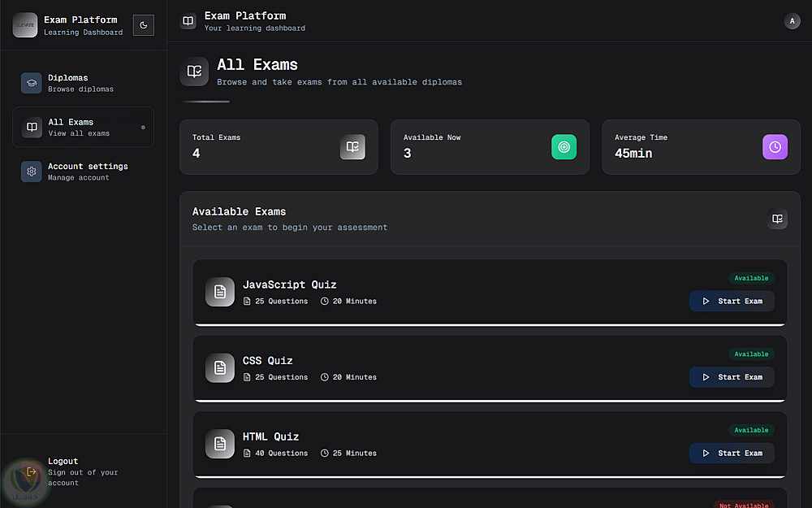Image resolution: width=812 pixels, height=508 pixels.
Task: Click the HTML Quiz document icon
Action: click(x=219, y=444)
